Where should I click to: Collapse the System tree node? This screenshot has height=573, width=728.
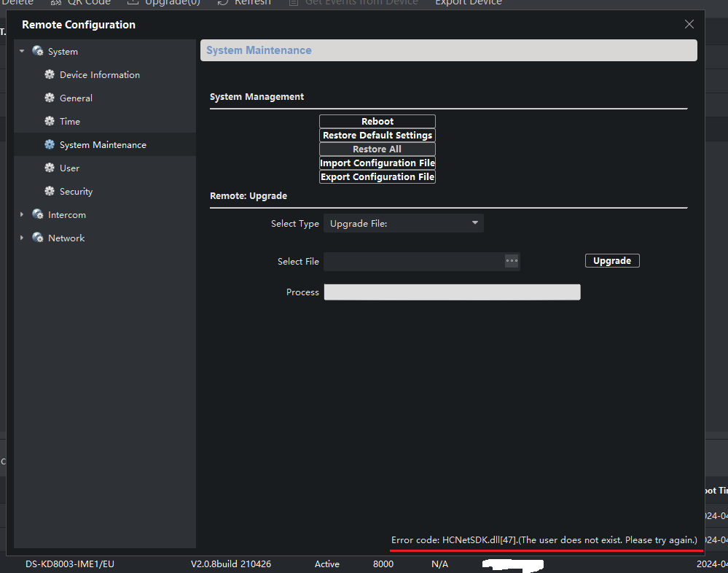click(x=22, y=52)
